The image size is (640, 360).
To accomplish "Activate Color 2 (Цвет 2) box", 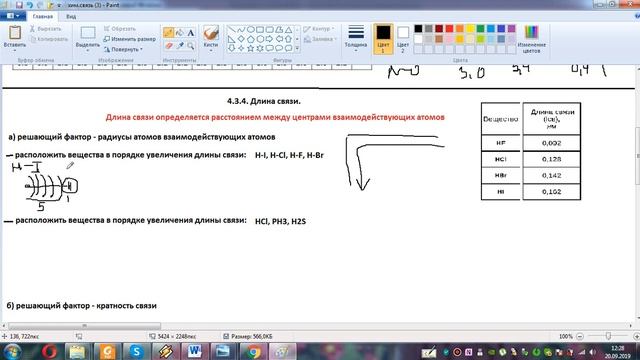I will click(x=402, y=39).
